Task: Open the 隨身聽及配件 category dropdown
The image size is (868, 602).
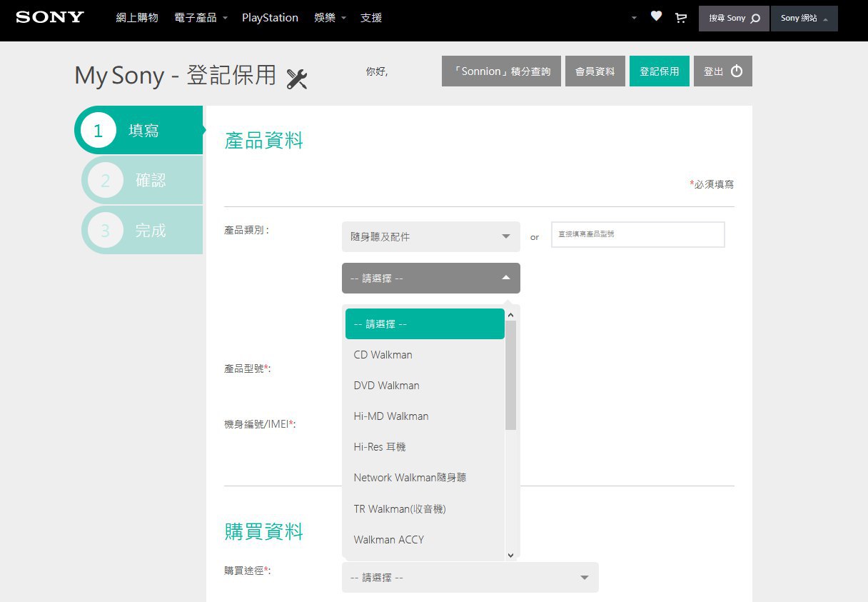Action: coord(431,236)
